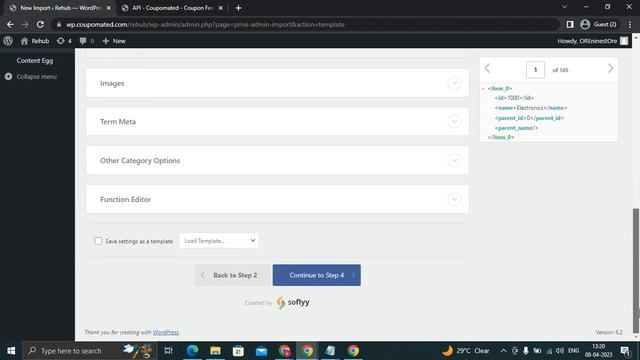Expand the Other Category Options section
This screenshot has width=640, height=360.
point(278,160)
